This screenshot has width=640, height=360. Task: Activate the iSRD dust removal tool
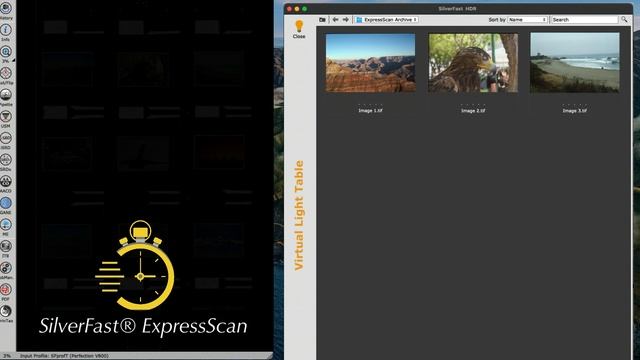coord(6,138)
